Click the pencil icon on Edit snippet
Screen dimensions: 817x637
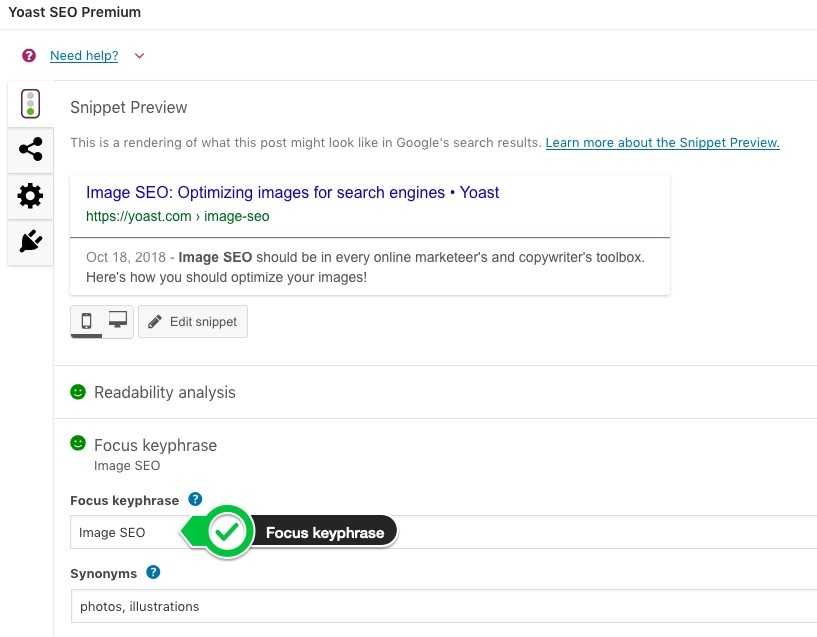(155, 321)
